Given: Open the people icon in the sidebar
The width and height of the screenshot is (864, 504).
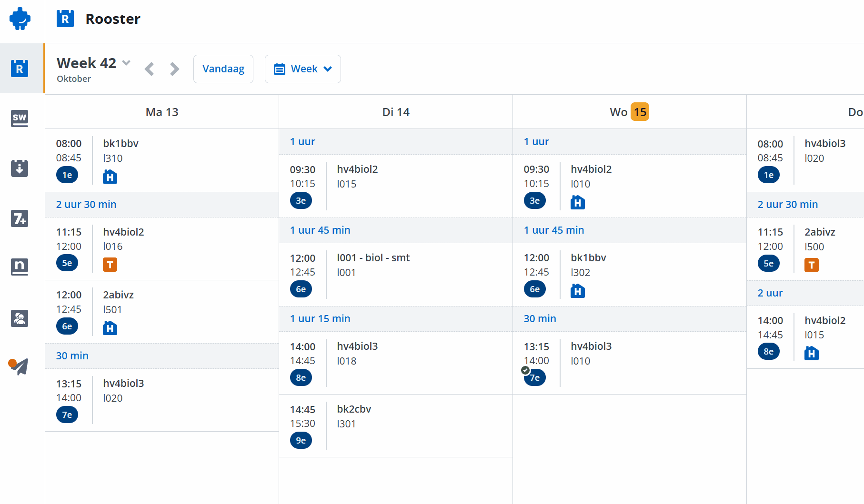Looking at the screenshot, I should (20, 318).
